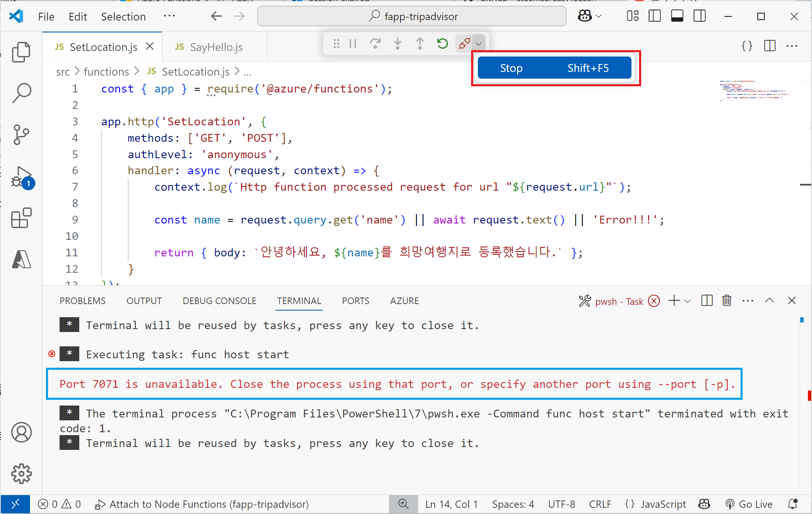This screenshot has height=514, width=812.
Task: Click the Pause debugging button
Action: pyautogui.click(x=353, y=44)
